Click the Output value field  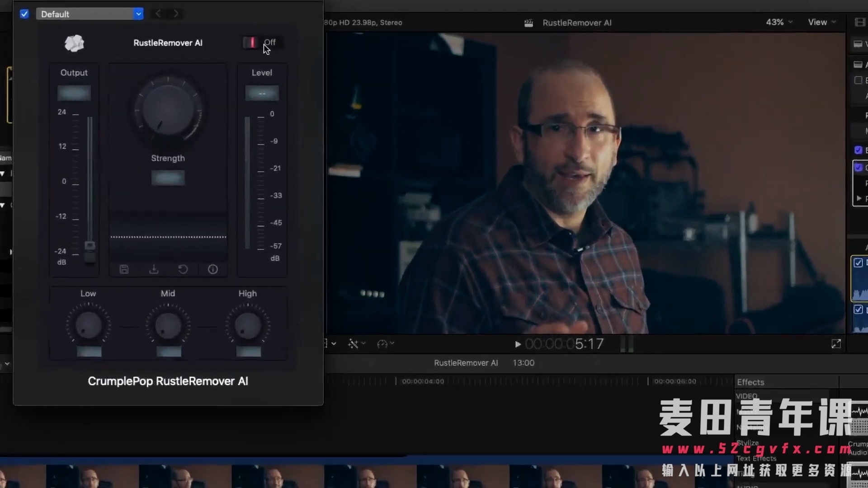point(74,93)
